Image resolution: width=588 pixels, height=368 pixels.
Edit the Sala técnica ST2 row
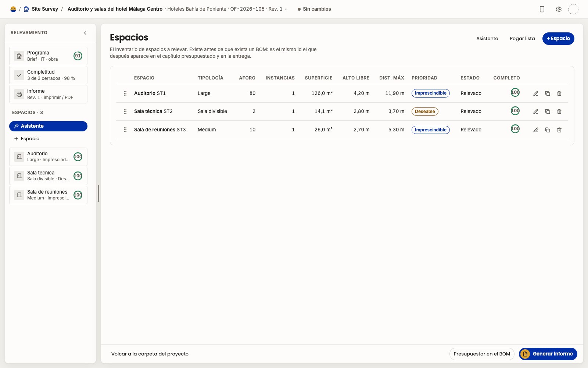point(536,112)
